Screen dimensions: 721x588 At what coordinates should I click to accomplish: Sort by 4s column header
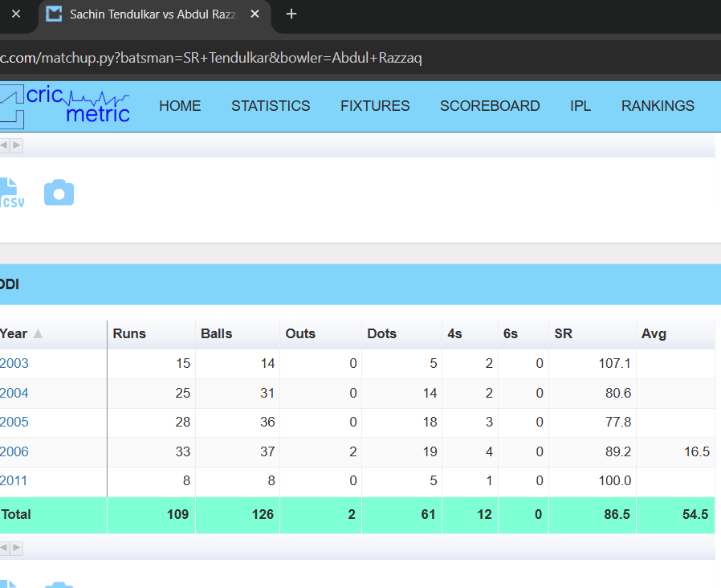(470, 334)
